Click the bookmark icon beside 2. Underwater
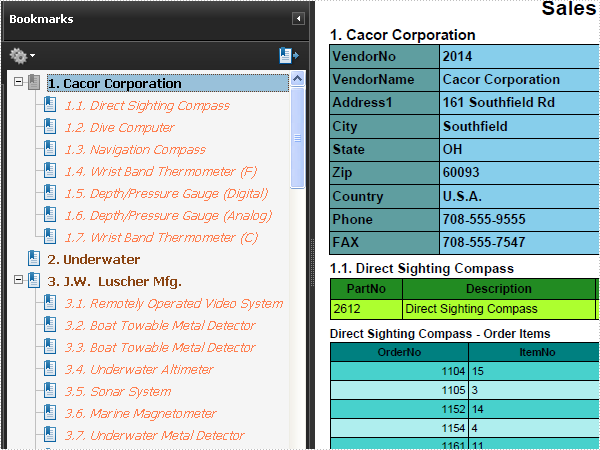Image resolution: width=600 pixels, height=450 pixels. (x=34, y=258)
